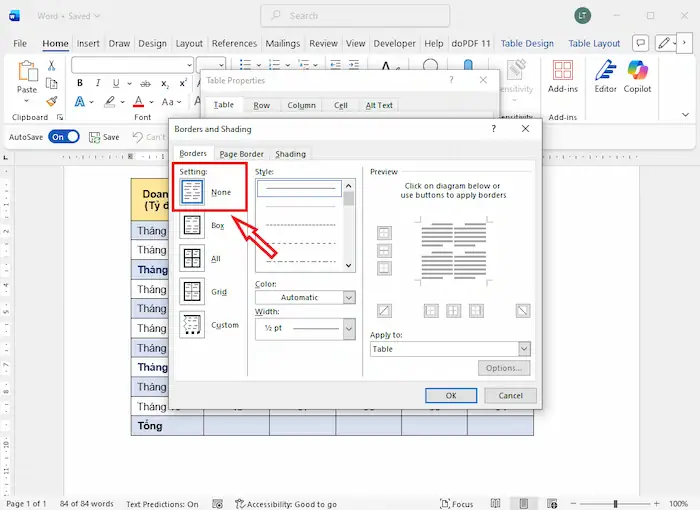
Task: Open the Apply to dropdown showing Table
Action: [449, 349]
